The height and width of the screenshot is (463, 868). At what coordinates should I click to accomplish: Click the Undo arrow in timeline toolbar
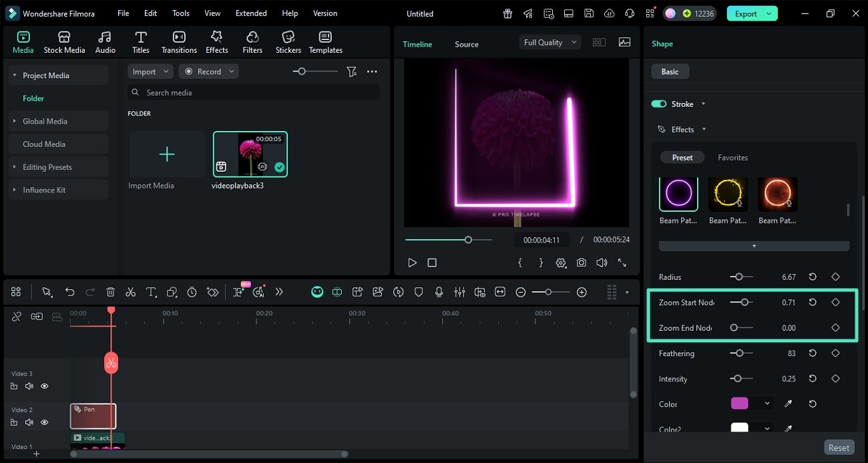[69, 292]
